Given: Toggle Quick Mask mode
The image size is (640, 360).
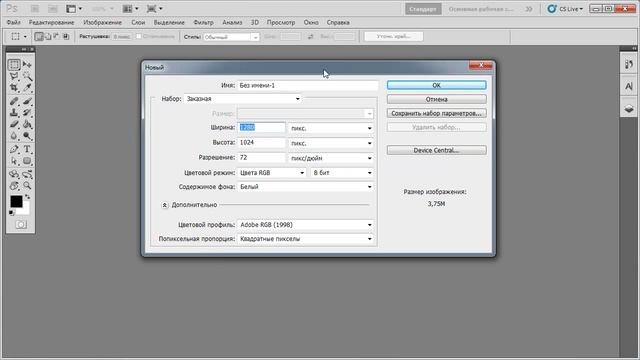Looking at the screenshot, I should [20, 224].
